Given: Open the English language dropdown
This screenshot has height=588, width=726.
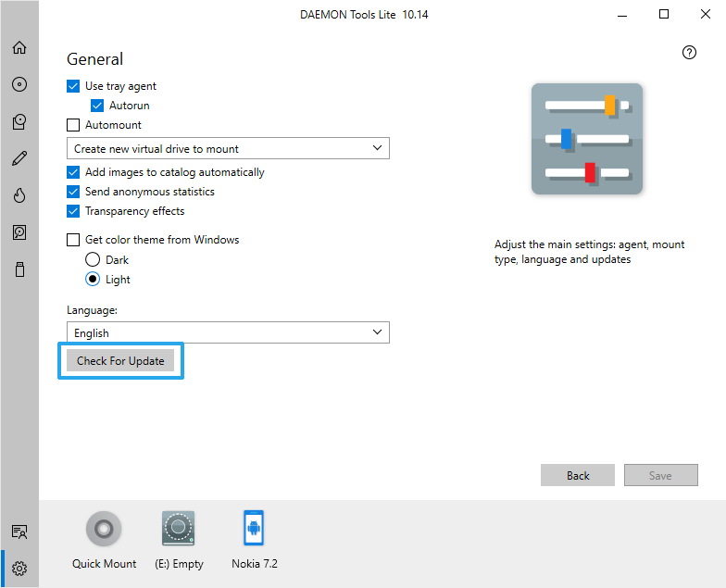Looking at the screenshot, I should 228,332.
